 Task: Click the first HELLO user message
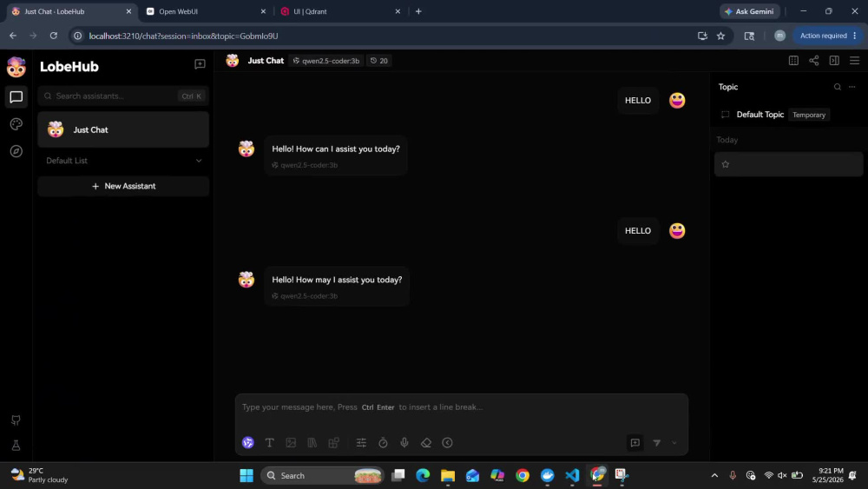click(638, 100)
